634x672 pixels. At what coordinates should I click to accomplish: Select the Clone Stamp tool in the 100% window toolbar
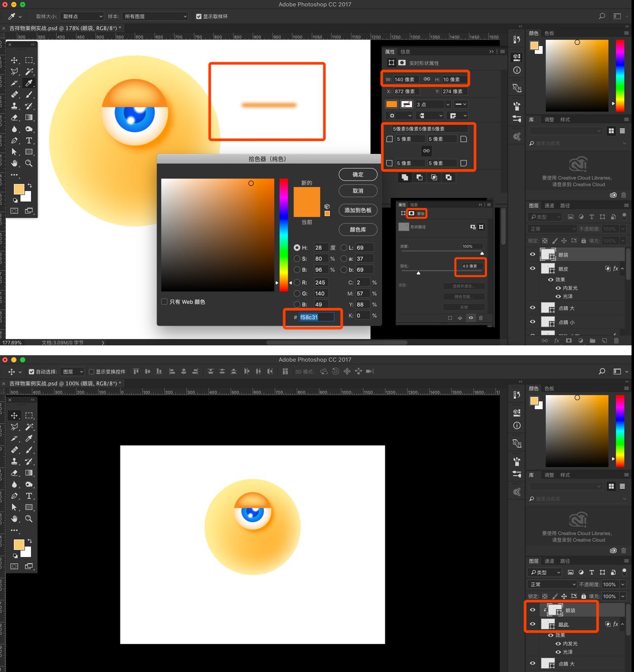tap(14, 461)
